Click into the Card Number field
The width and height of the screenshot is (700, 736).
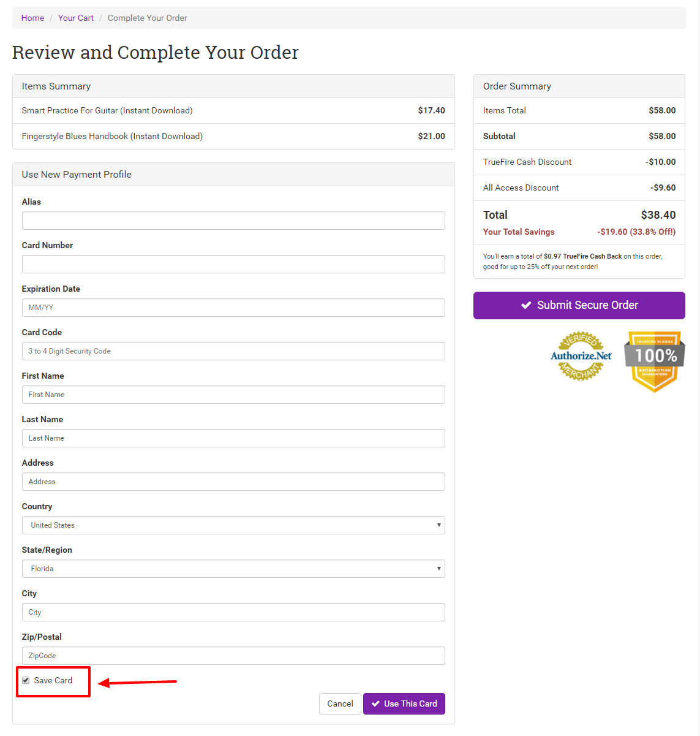(x=233, y=264)
